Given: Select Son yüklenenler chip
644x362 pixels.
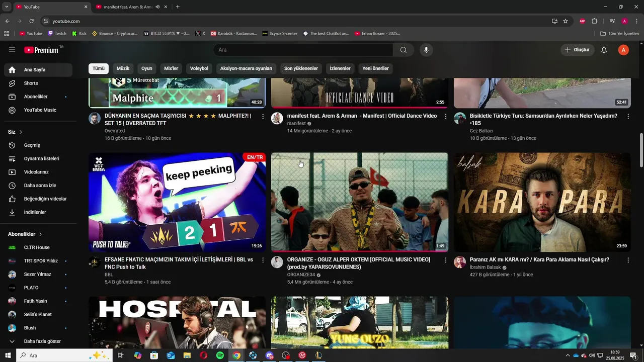Looking at the screenshot, I should tap(301, 68).
